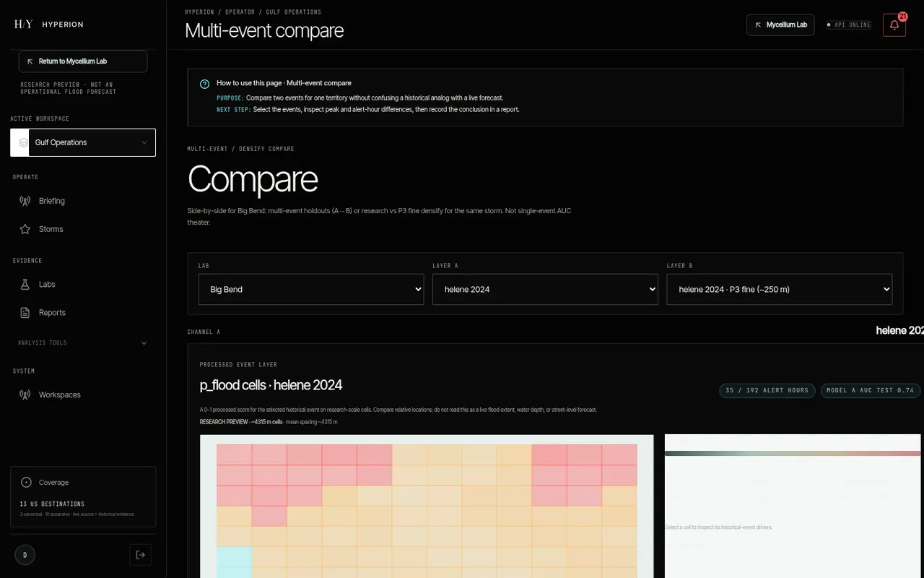Viewport: 924px width, 578px height.
Task: Click the sign-out icon in sidebar footer
Action: pyautogui.click(x=141, y=555)
